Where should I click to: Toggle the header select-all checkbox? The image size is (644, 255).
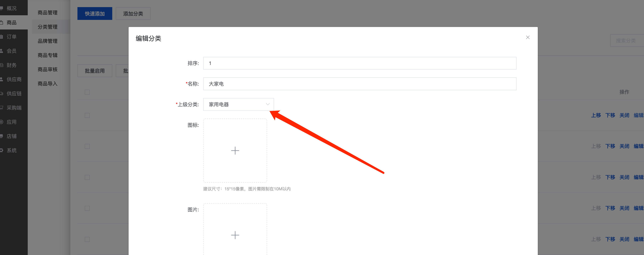87,92
